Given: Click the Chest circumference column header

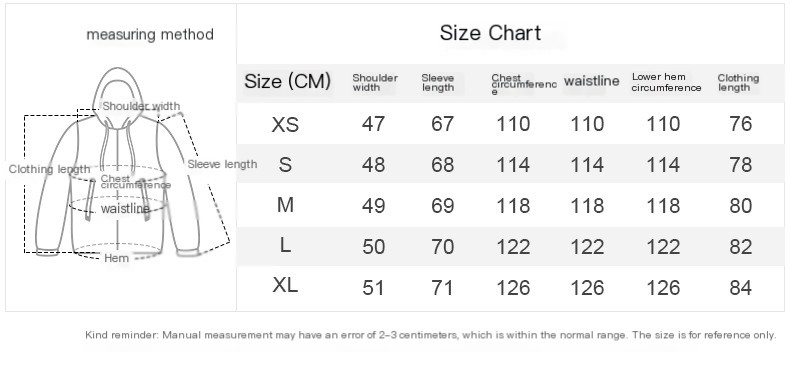Looking at the screenshot, I should click(x=524, y=84).
